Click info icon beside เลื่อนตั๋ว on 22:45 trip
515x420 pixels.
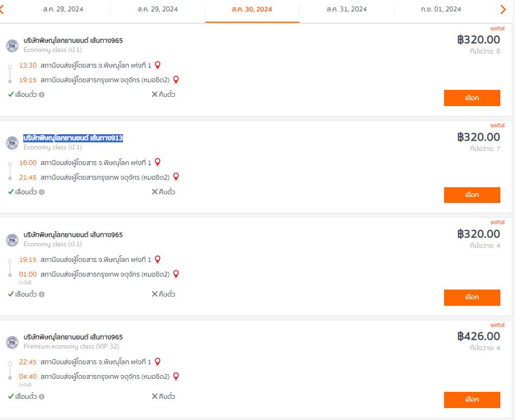[x=42, y=396]
